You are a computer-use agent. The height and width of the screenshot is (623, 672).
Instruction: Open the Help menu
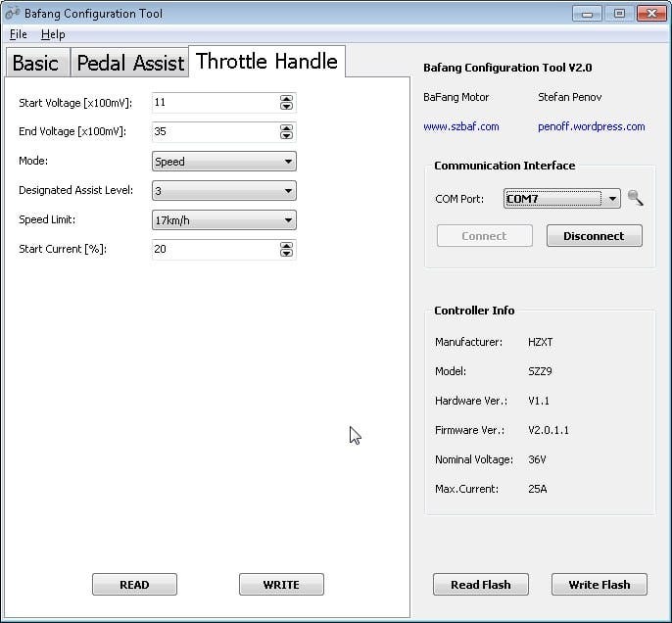coord(53,34)
